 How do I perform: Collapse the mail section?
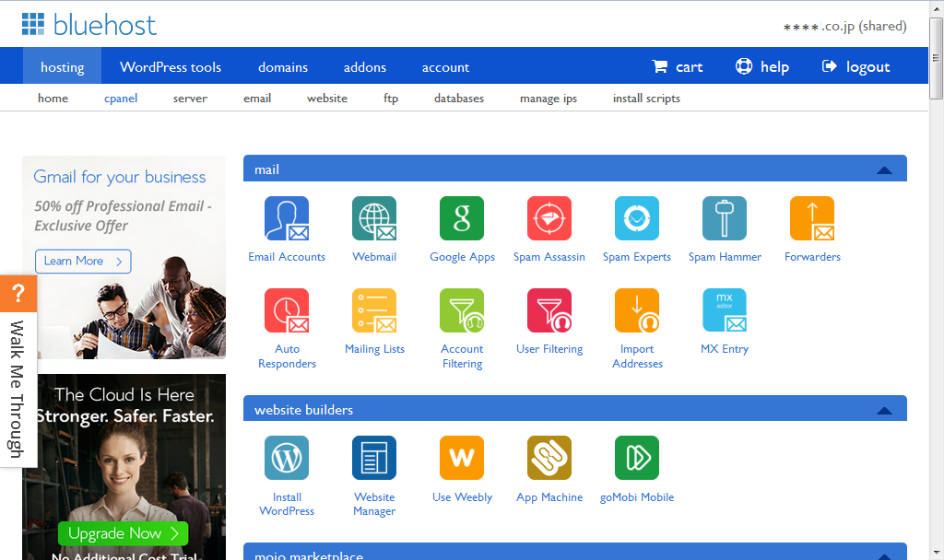884,170
